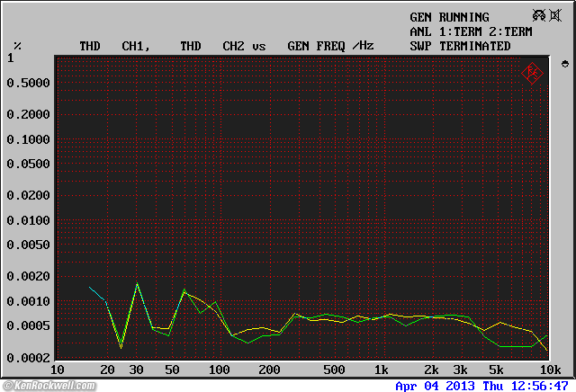This screenshot has width=576, height=392.
Task: Click the % unit label above Y axis
Action: (x=18, y=46)
